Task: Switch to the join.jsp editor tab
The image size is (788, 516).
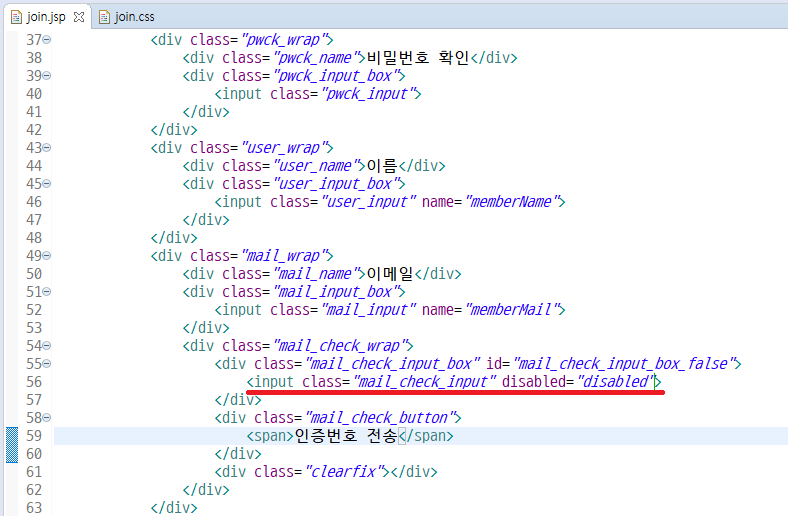Action: click(x=46, y=17)
